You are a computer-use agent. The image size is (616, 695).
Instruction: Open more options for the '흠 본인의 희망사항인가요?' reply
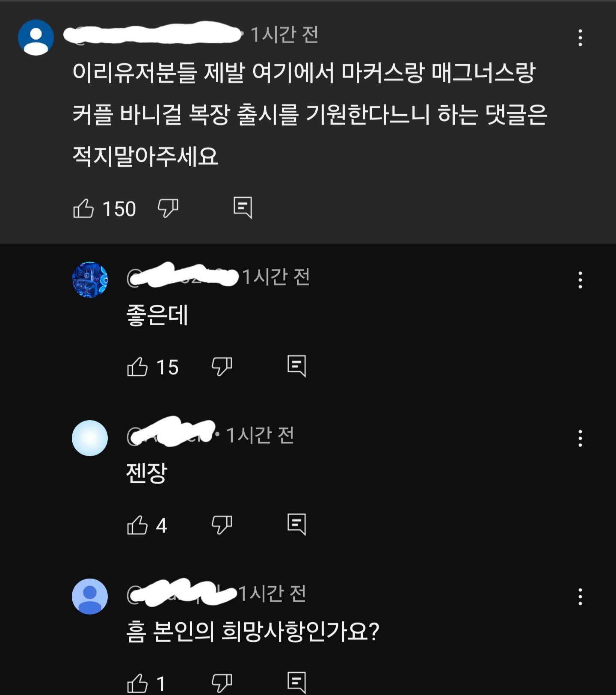pos(580,597)
